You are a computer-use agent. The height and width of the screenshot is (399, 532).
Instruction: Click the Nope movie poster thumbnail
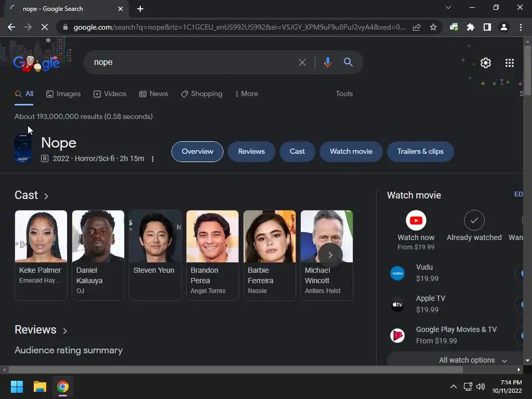click(23, 149)
